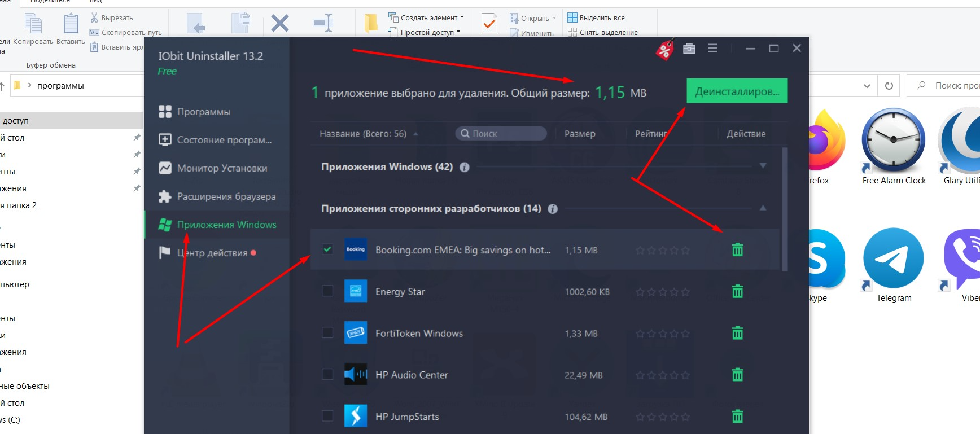Screen dimensions: 980x434
Task: Click Выделить все in Explorer ribbon
Action: click(x=596, y=18)
